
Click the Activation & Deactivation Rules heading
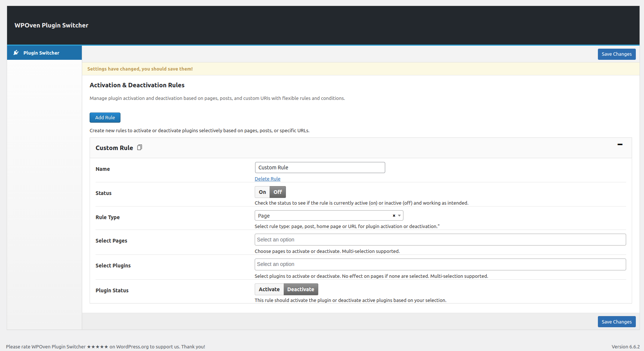coord(137,85)
